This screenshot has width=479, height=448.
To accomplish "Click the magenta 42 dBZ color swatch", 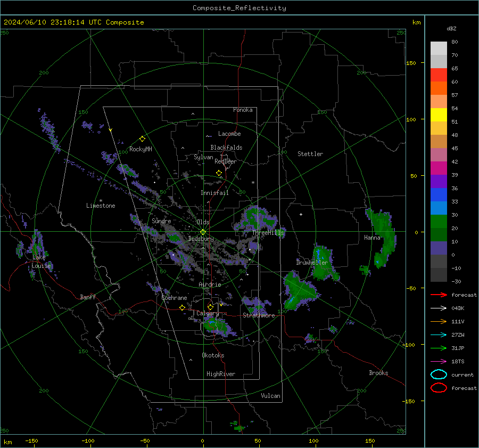I will tap(439, 168).
